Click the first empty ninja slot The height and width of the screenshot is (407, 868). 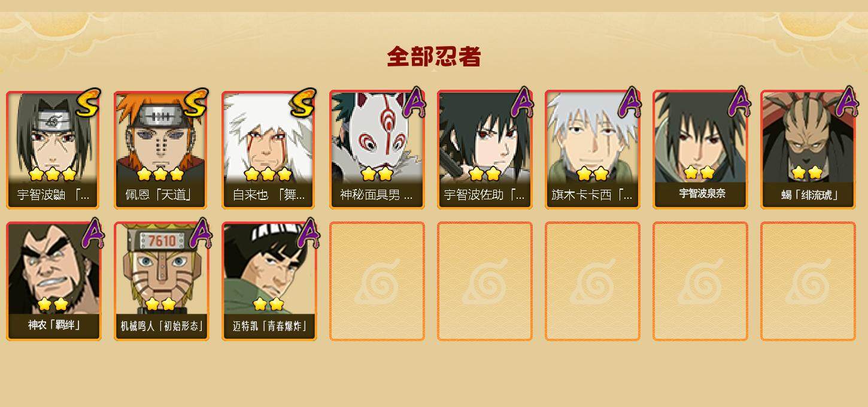point(377,281)
